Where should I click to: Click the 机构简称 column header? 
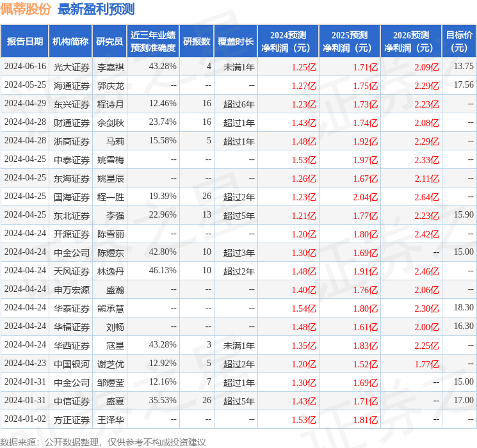pos(70,42)
